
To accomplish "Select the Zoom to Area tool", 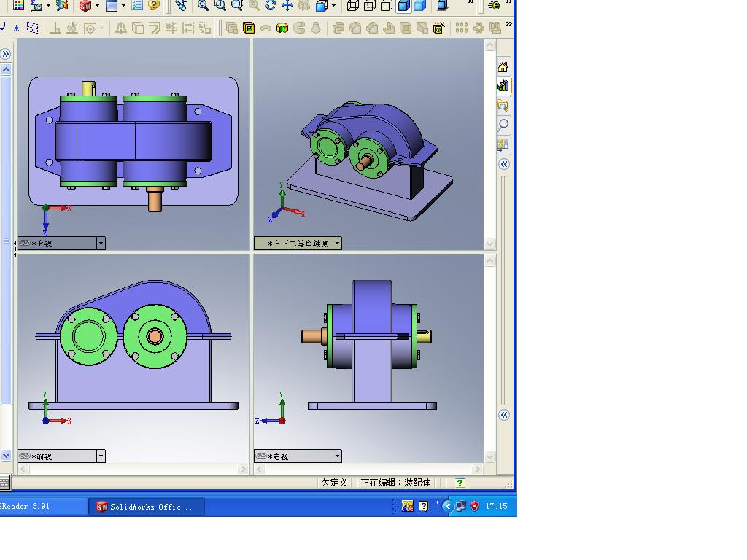I will (x=220, y=6).
